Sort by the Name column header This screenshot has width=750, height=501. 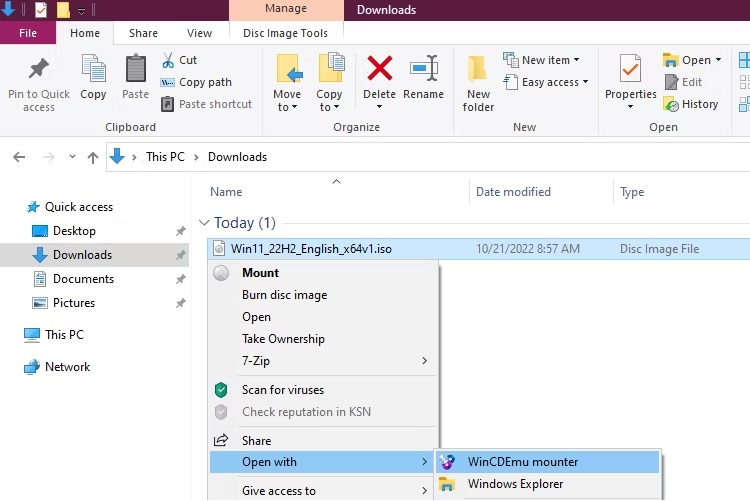pyautogui.click(x=226, y=192)
